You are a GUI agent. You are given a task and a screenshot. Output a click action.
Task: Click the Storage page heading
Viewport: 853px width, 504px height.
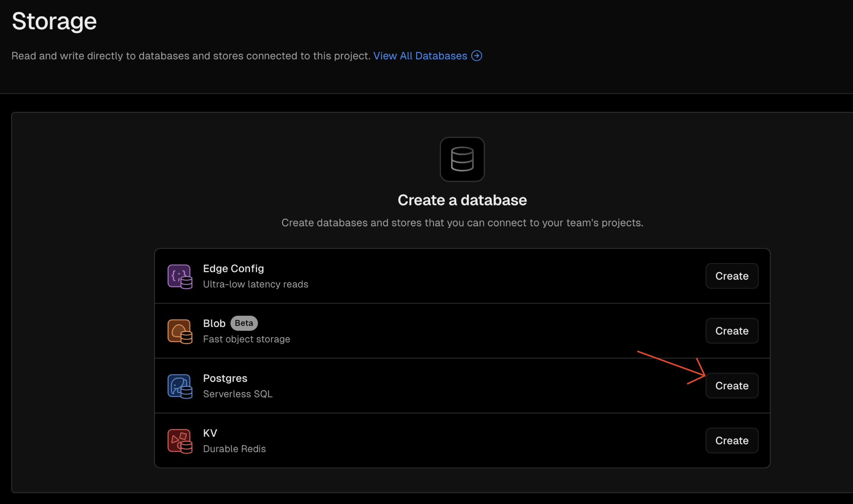pos(54,21)
